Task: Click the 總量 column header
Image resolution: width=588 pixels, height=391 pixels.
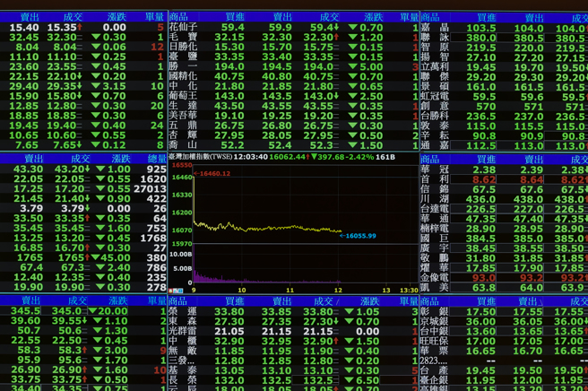Action: click(x=156, y=158)
